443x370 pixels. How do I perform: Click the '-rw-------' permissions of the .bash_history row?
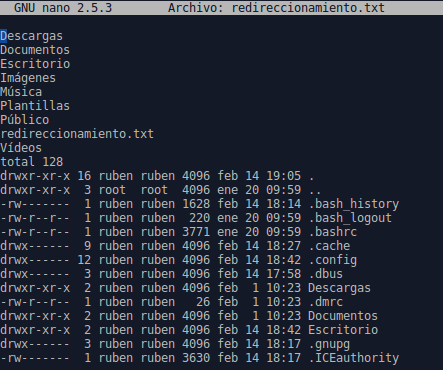tap(35, 204)
